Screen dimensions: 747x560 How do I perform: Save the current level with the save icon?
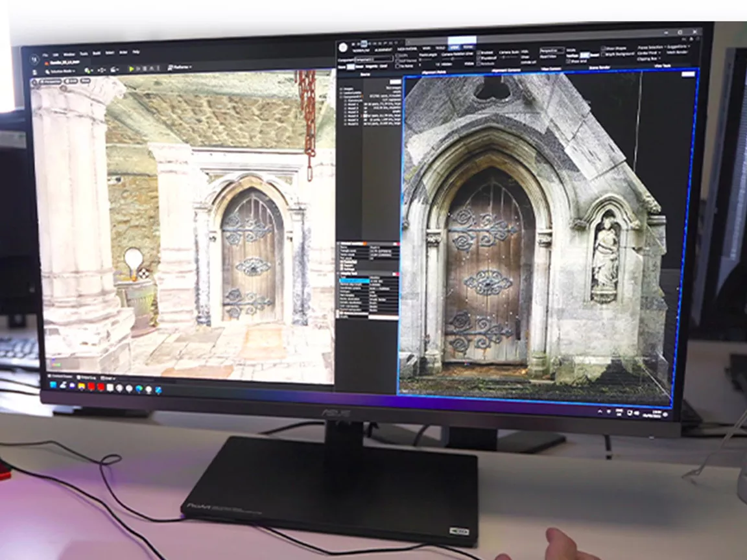coord(35,73)
